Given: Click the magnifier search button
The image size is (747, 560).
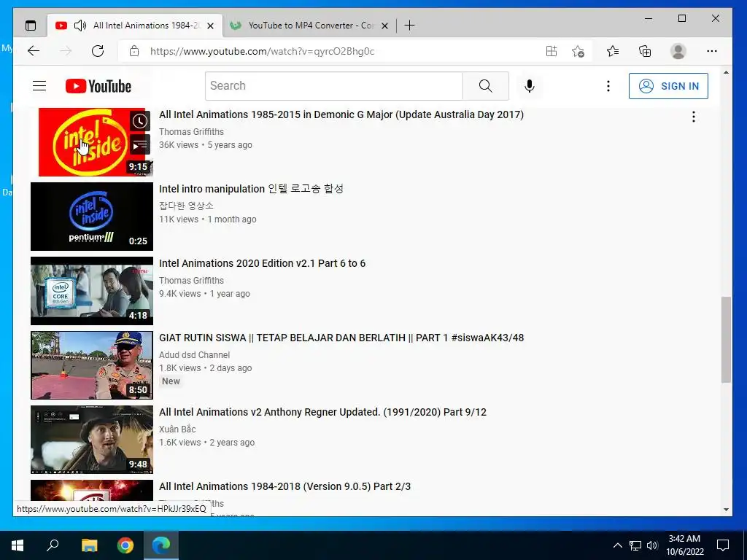Looking at the screenshot, I should [x=485, y=86].
